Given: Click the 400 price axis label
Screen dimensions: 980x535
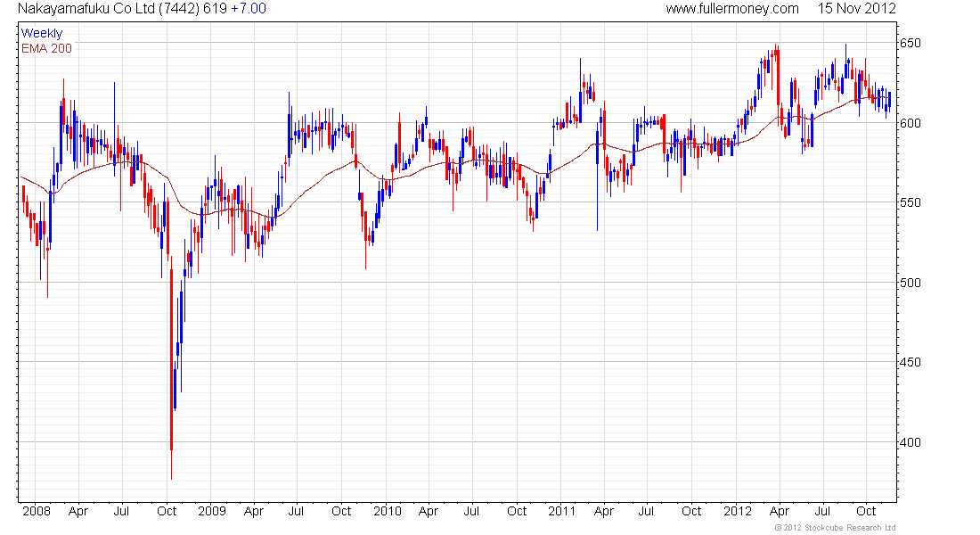Looking at the screenshot, I should click(910, 442).
